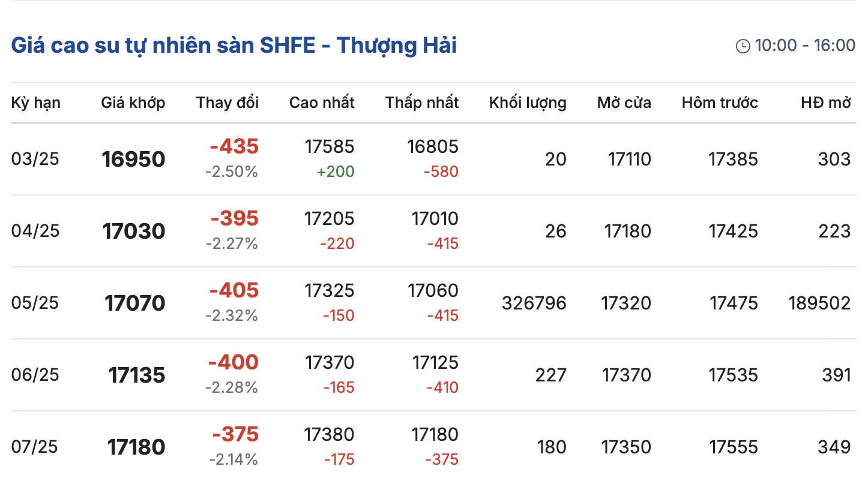Click the Khối lượng column header
Image resolution: width=868 pixels, height=481 pixels.
(528, 103)
